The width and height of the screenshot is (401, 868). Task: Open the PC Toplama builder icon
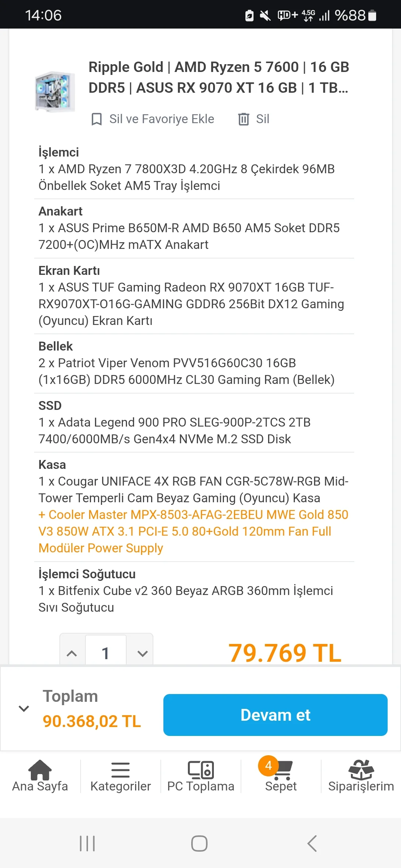click(201, 770)
